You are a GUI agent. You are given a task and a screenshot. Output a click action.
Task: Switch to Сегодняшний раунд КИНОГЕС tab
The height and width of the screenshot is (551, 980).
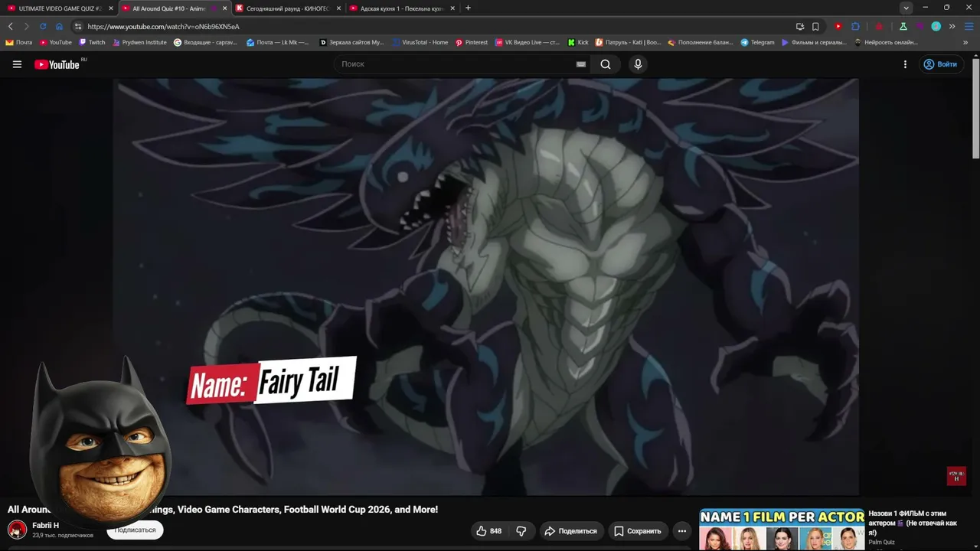point(289,8)
